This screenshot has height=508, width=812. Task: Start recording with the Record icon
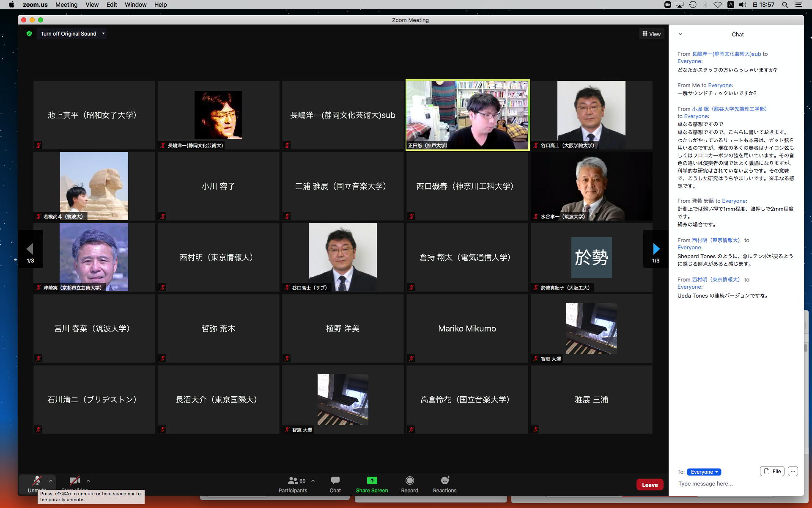[x=409, y=480]
